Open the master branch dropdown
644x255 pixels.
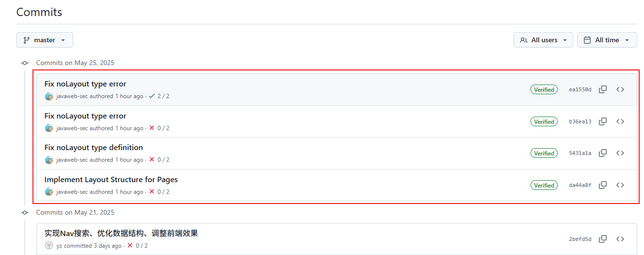[x=45, y=40]
